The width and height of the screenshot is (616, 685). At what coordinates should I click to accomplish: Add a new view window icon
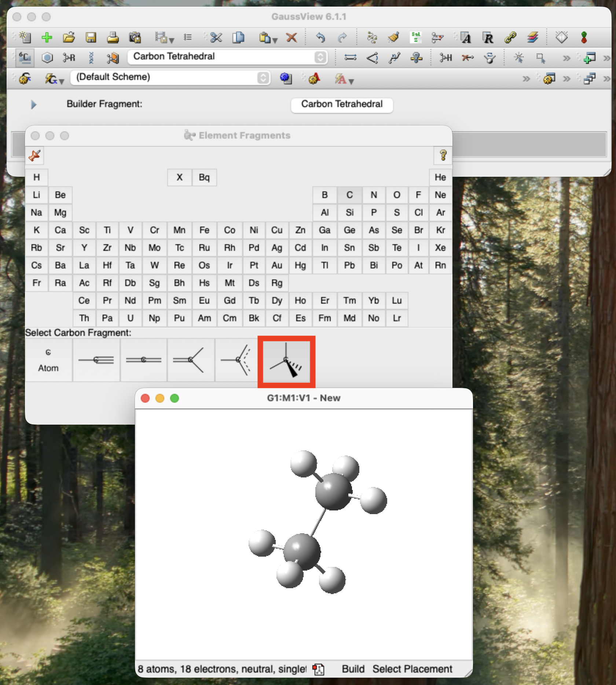[x=589, y=58]
